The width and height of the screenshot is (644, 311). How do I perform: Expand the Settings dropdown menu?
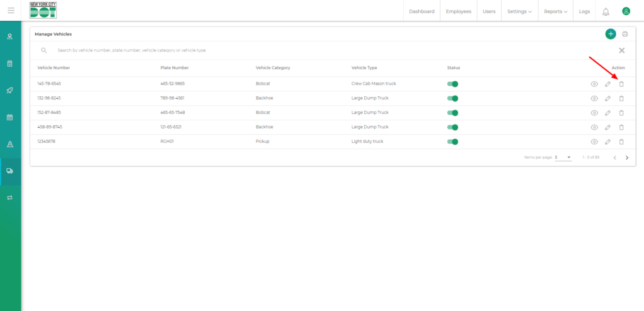tap(519, 11)
